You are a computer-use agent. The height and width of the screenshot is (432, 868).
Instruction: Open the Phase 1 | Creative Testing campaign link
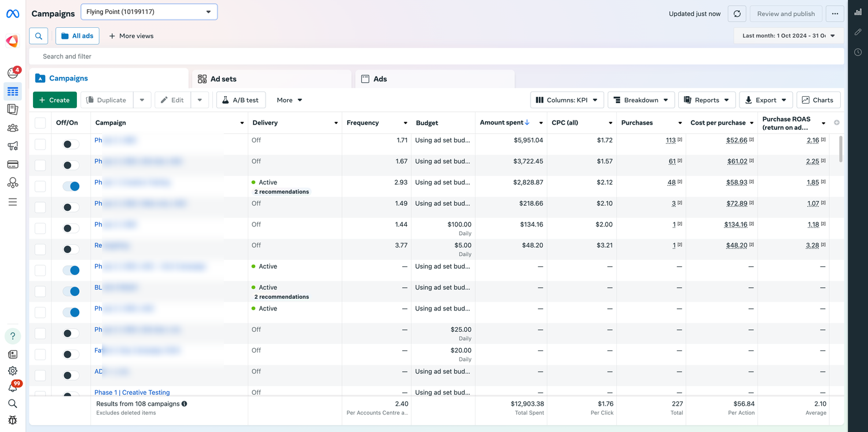[132, 392]
